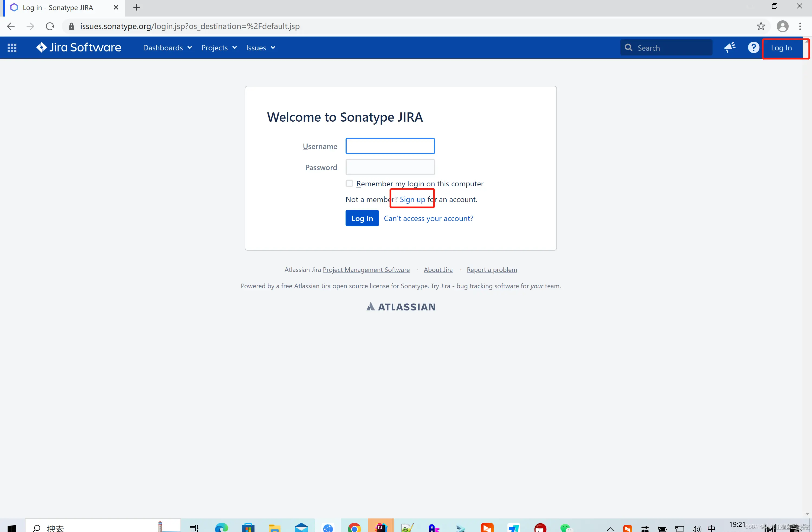Open the Windows Start menu
Screen dimensions: 812x532
click(12, 528)
